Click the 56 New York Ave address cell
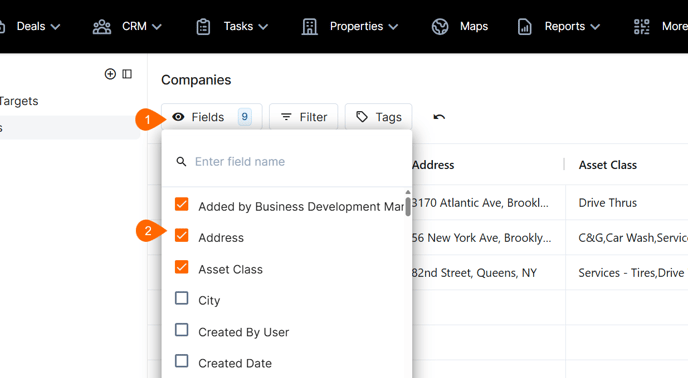 click(481, 238)
